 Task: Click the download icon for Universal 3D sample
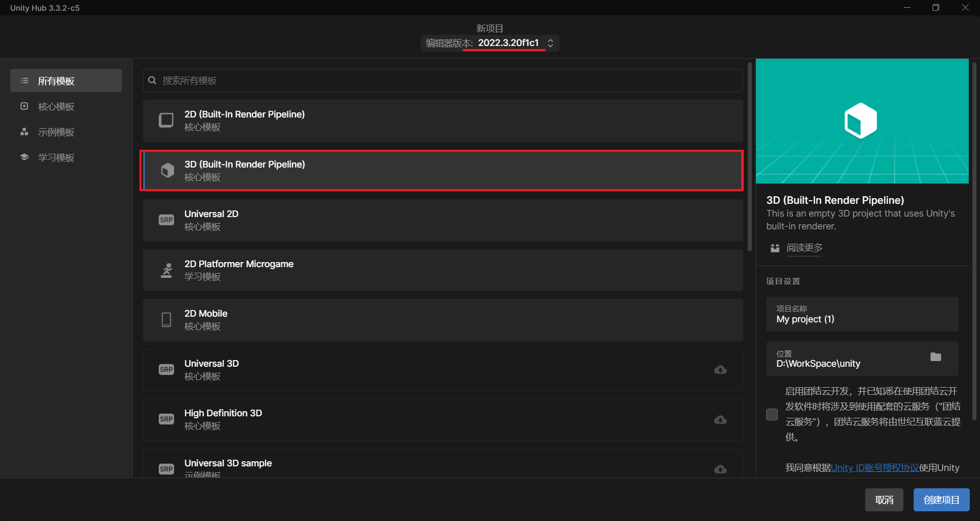(720, 469)
